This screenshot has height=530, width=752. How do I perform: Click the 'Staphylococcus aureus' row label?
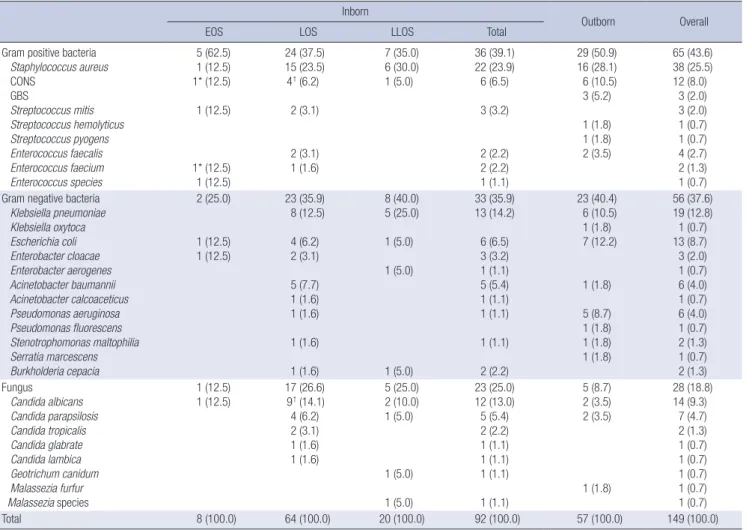tap(59, 67)
